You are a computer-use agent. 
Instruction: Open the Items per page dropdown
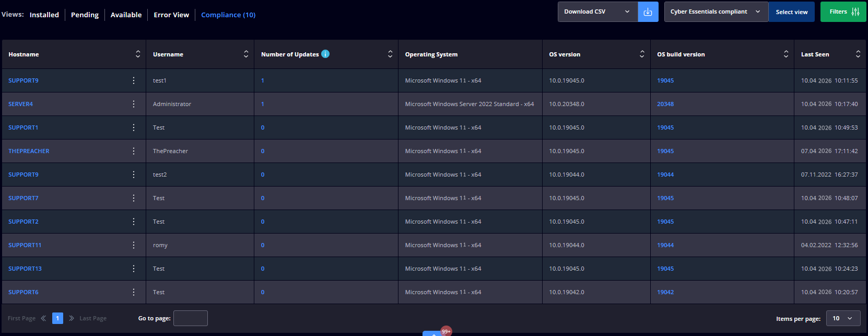[843, 318]
